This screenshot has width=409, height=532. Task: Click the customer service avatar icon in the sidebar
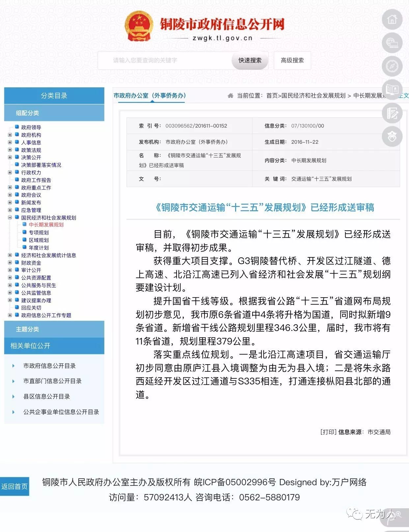click(x=392, y=136)
